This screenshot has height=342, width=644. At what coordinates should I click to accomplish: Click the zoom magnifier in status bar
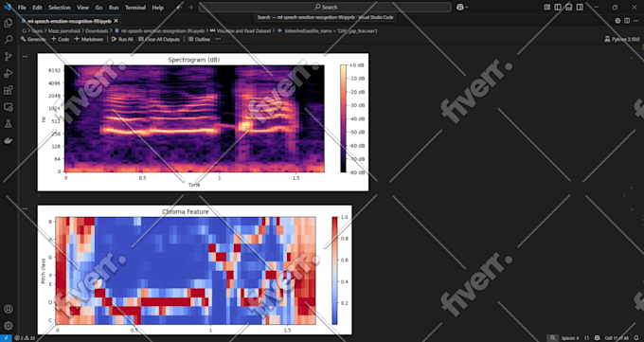tap(552, 338)
